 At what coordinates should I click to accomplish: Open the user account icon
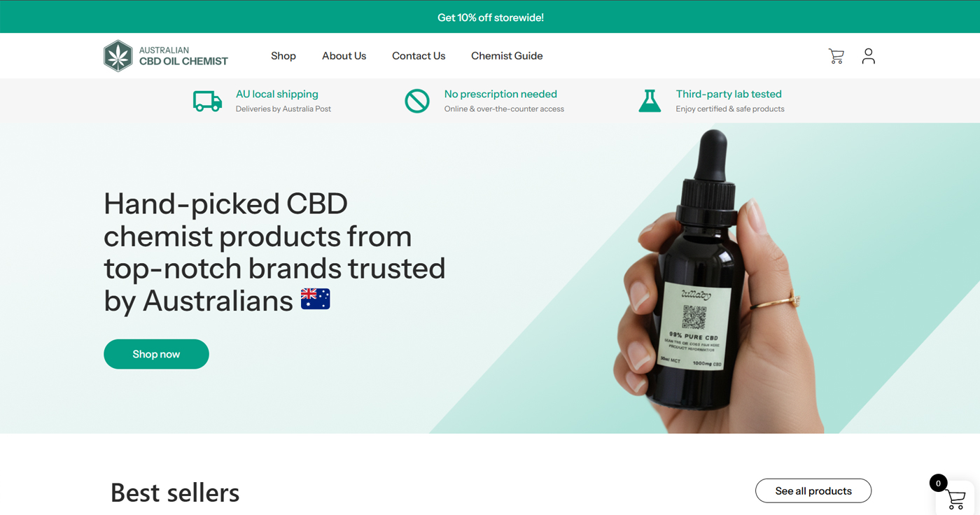pos(868,56)
